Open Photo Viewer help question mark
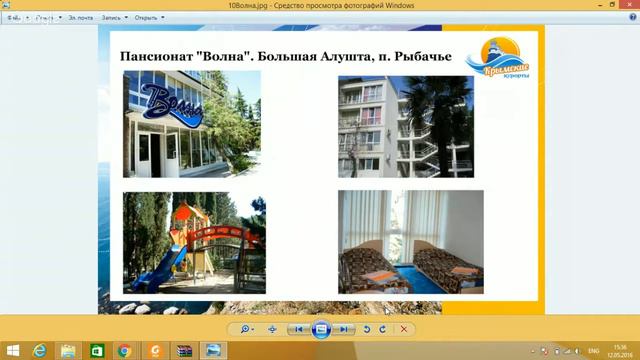Viewport: 640px width, 360px height. (x=633, y=17)
